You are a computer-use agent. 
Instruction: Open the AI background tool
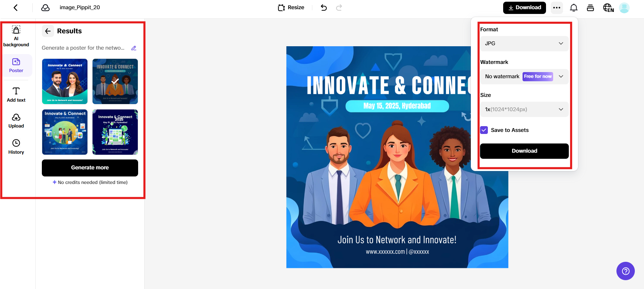pos(16,36)
